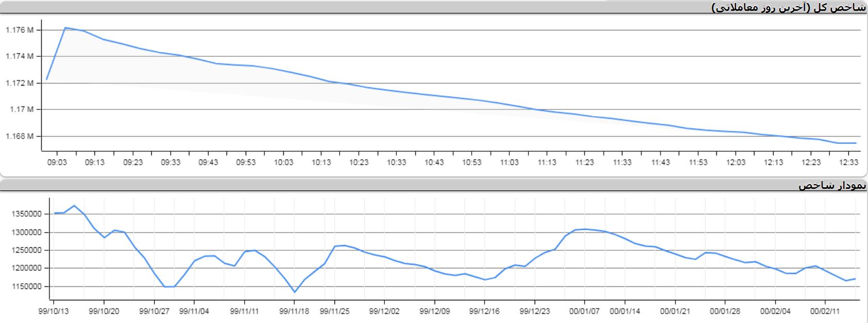Image resolution: width=868 pixels, height=323 pixels.
Task: Click the 1.176 M y-axis label
Action: tap(20, 30)
